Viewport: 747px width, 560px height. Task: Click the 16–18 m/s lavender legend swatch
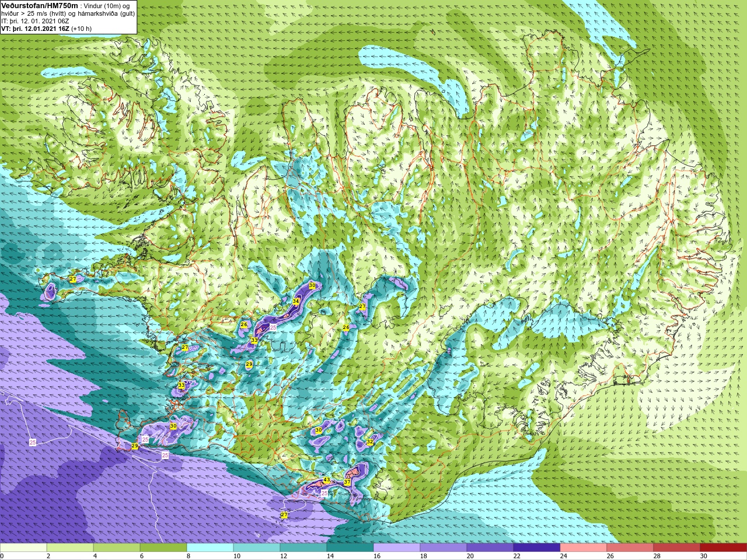pos(397,547)
